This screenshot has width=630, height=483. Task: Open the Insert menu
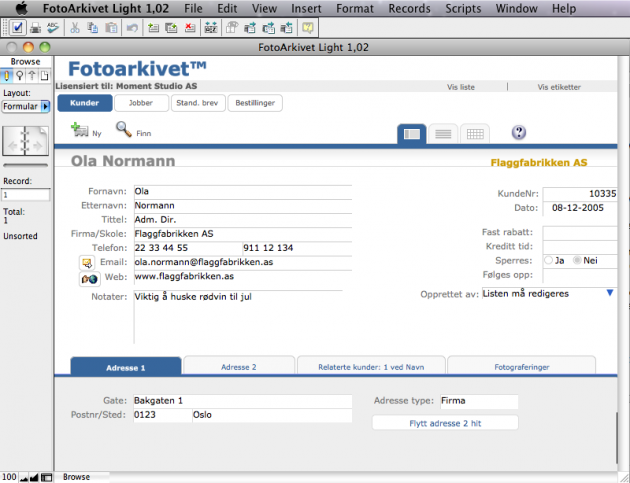tap(306, 8)
